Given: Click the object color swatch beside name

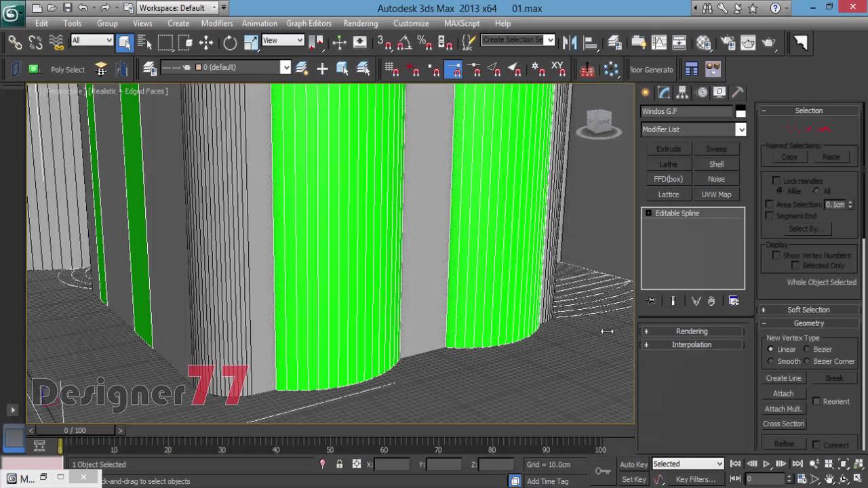Looking at the screenshot, I should coord(741,111).
